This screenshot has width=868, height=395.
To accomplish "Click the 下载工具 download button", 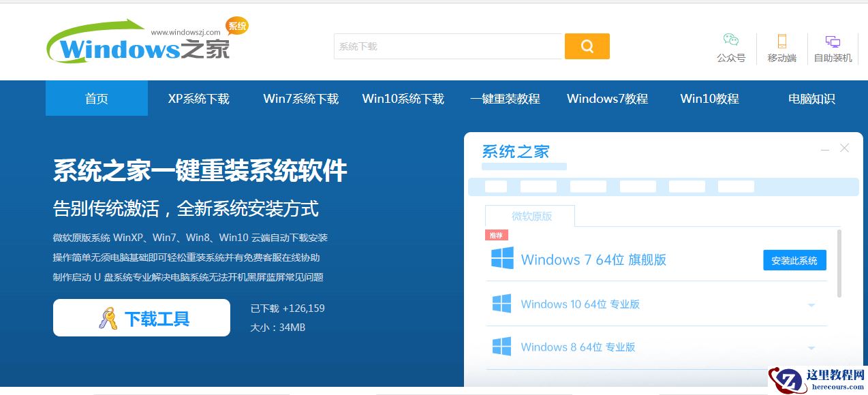I will (x=141, y=317).
